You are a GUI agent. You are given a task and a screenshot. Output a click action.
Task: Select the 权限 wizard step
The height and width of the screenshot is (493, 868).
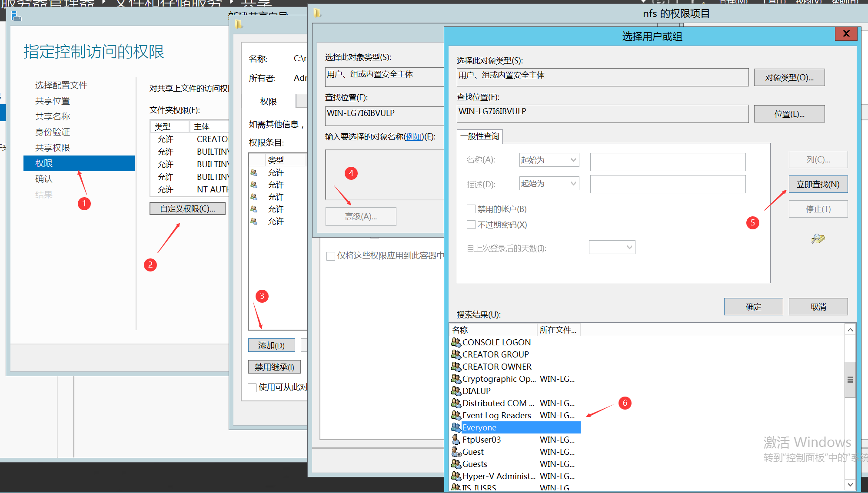click(79, 163)
